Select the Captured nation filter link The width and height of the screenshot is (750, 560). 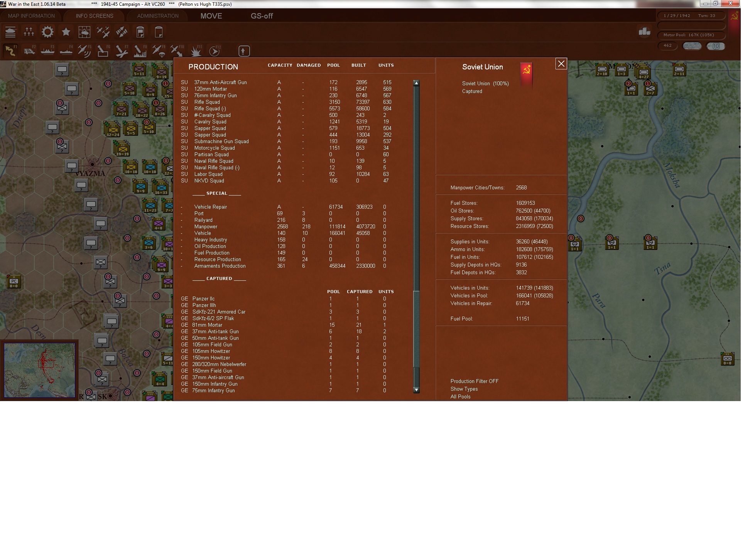click(x=472, y=91)
